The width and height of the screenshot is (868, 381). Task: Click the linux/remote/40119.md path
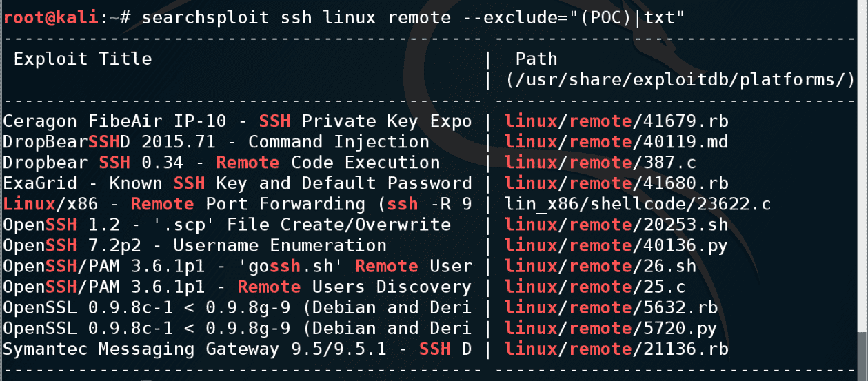coord(616,143)
